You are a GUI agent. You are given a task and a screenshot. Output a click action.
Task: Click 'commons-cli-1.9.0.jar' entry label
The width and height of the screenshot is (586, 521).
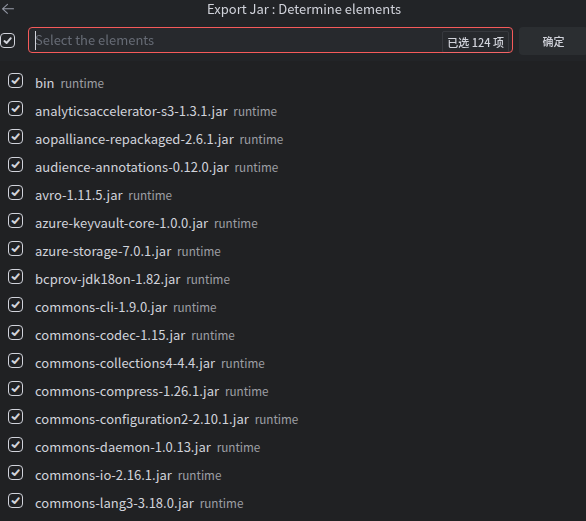pos(101,308)
